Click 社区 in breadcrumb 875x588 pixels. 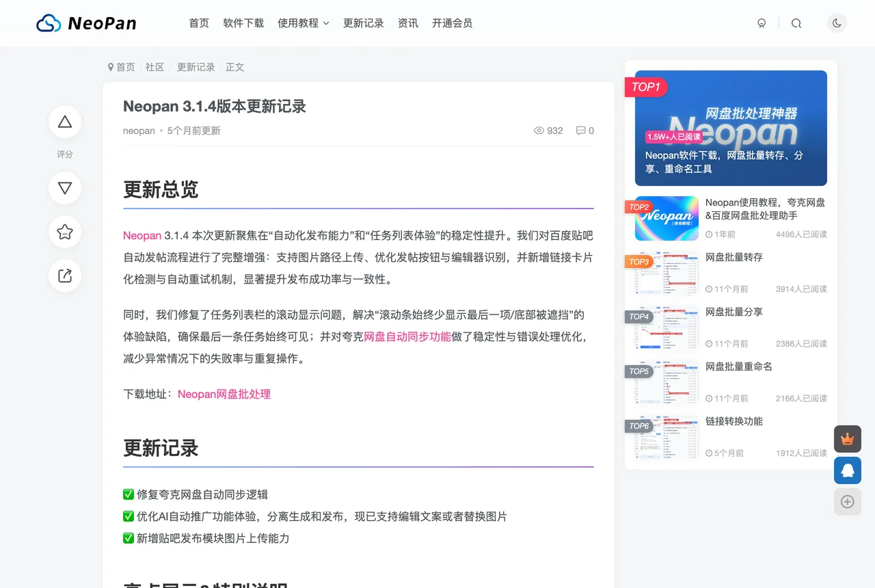point(154,67)
